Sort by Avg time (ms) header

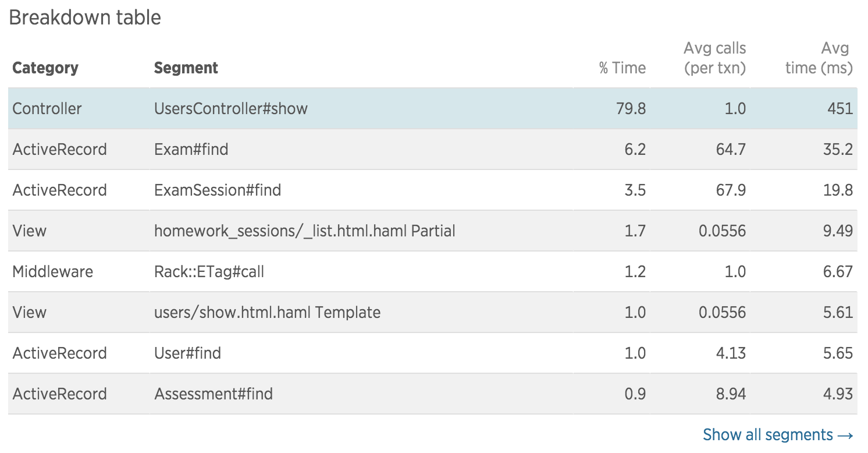tap(819, 58)
